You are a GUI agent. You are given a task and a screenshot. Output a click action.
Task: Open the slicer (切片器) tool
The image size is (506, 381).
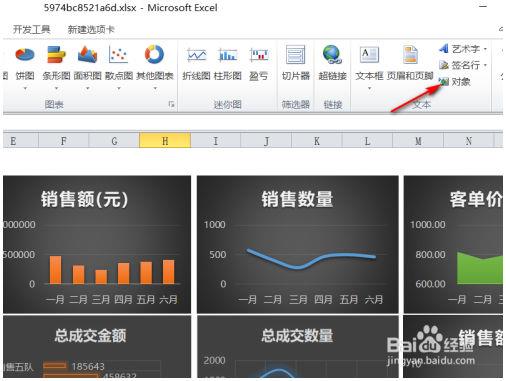[296, 63]
